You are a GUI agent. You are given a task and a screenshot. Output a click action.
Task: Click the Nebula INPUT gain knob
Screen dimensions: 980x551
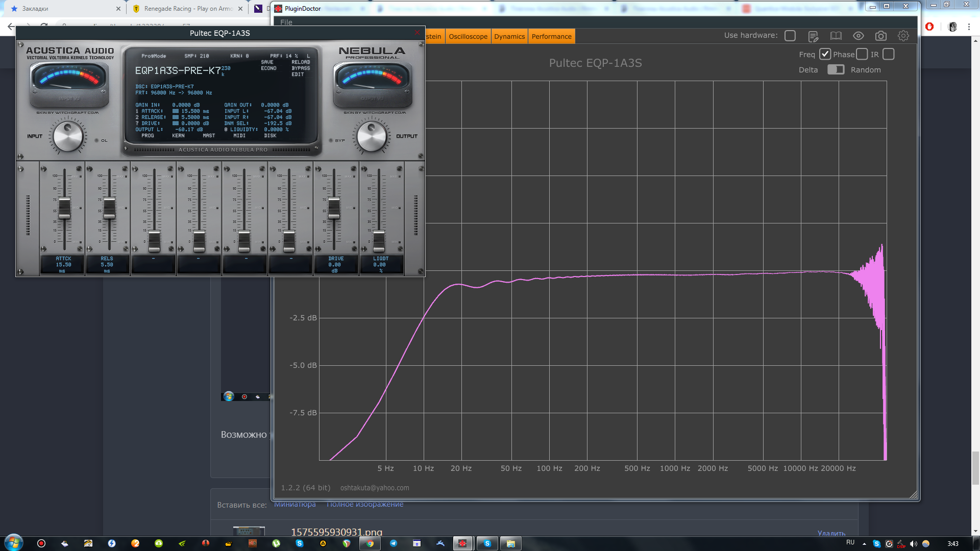[68, 136]
